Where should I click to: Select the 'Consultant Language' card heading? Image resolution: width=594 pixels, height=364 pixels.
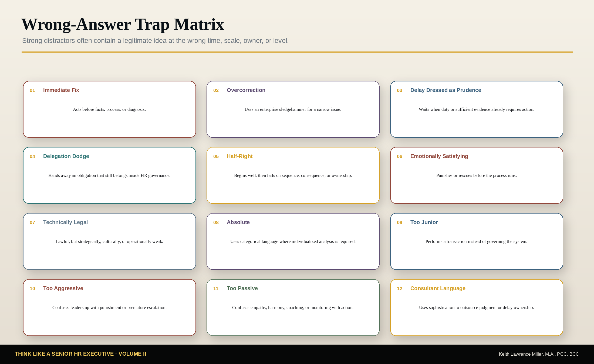click(438, 288)
